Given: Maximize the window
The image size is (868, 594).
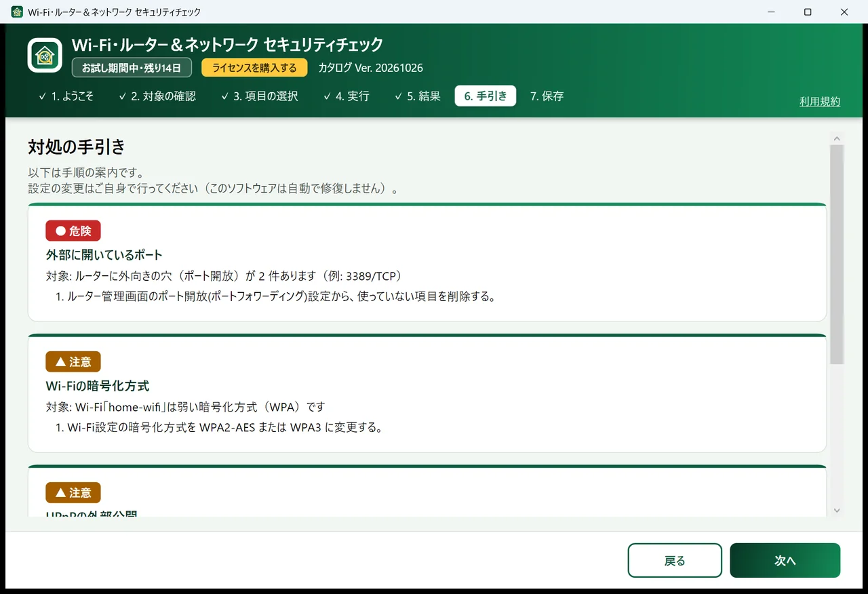Looking at the screenshot, I should tap(808, 12).
